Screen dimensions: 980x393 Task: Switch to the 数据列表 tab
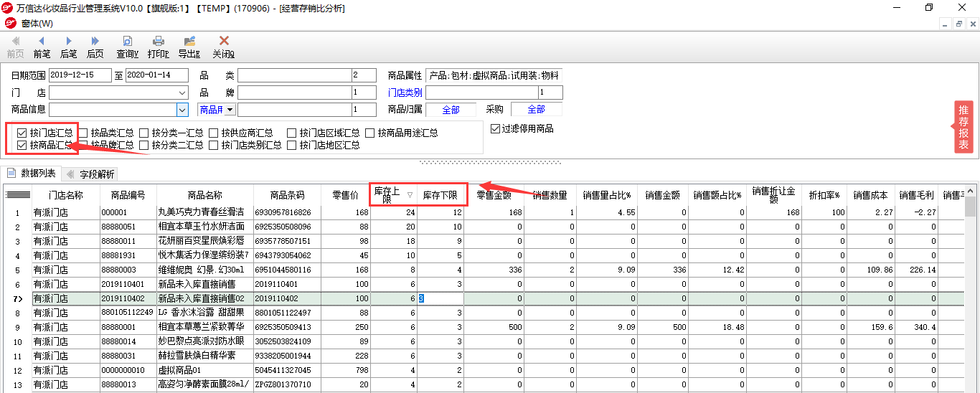(x=31, y=173)
